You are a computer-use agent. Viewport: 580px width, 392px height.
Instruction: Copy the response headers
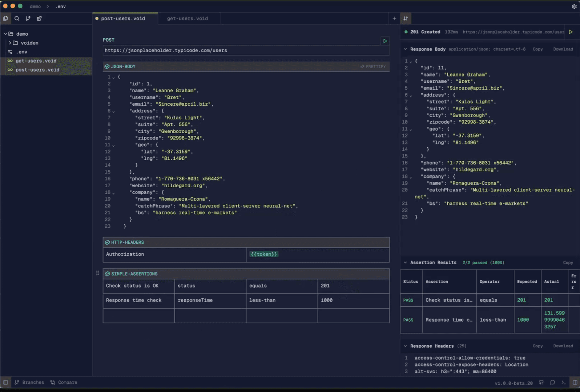tap(537, 346)
